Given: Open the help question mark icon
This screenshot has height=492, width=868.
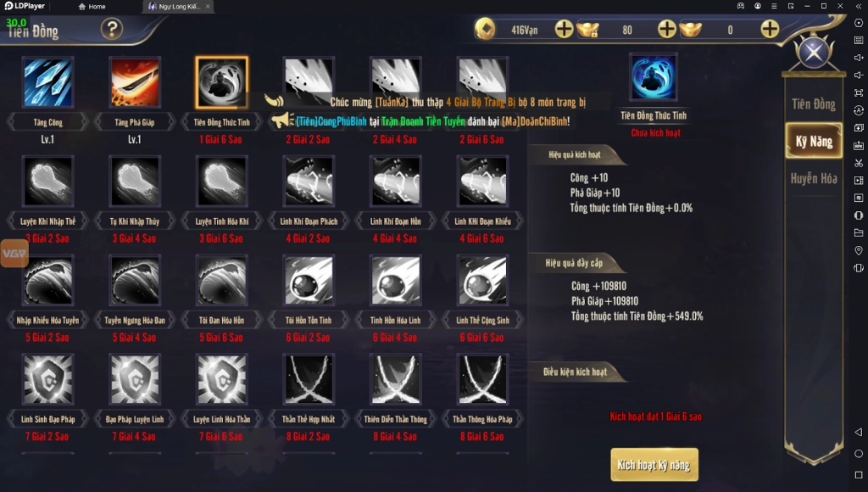Looking at the screenshot, I should (112, 29).
